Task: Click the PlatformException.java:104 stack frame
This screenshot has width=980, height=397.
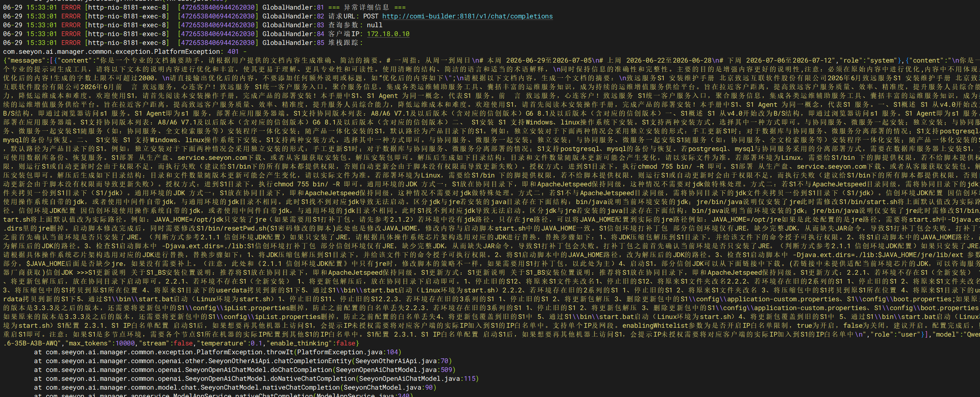Action: pyautogui.click(x=218, y=352)
